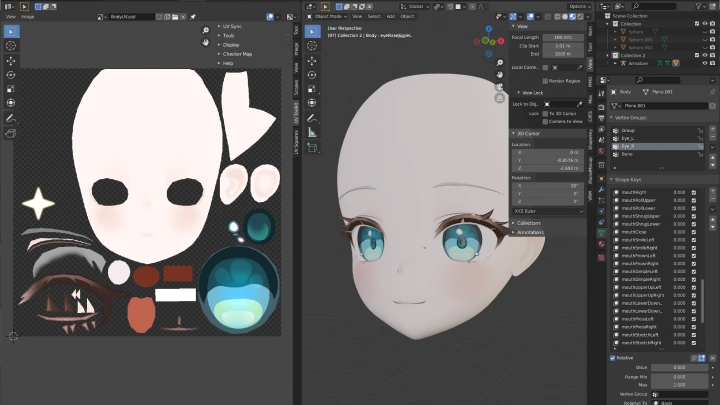720x405 pixels.
Task: Enable Lock Camera to View checkbox
Action: tap(545, 122)
